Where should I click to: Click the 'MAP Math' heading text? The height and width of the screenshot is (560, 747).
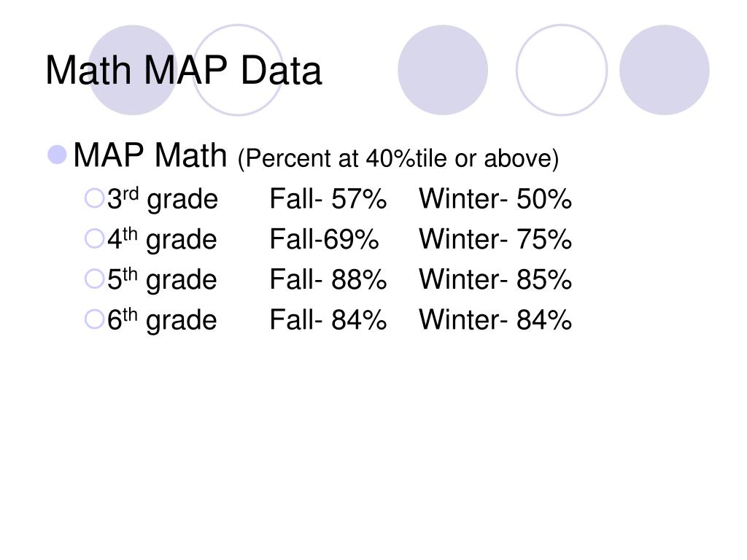(150, 155)
